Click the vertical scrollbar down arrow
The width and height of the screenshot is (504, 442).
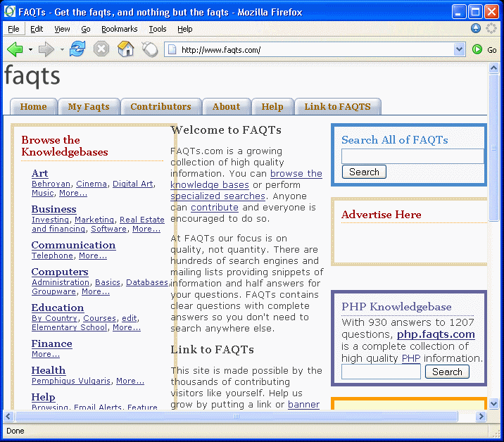(493, 403)
